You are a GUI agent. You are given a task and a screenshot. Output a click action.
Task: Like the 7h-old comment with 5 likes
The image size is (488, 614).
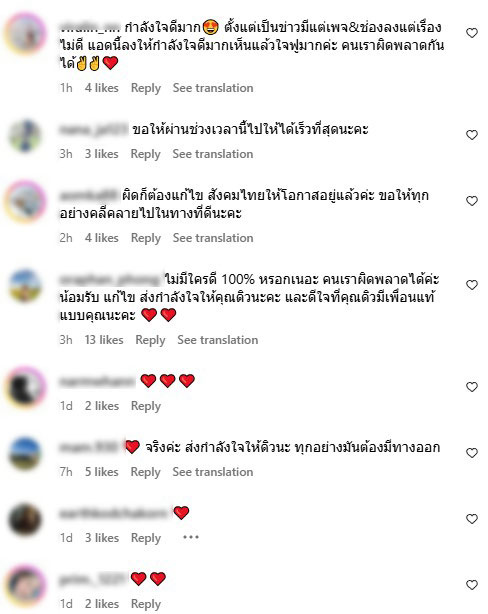[x=472, y=453]
